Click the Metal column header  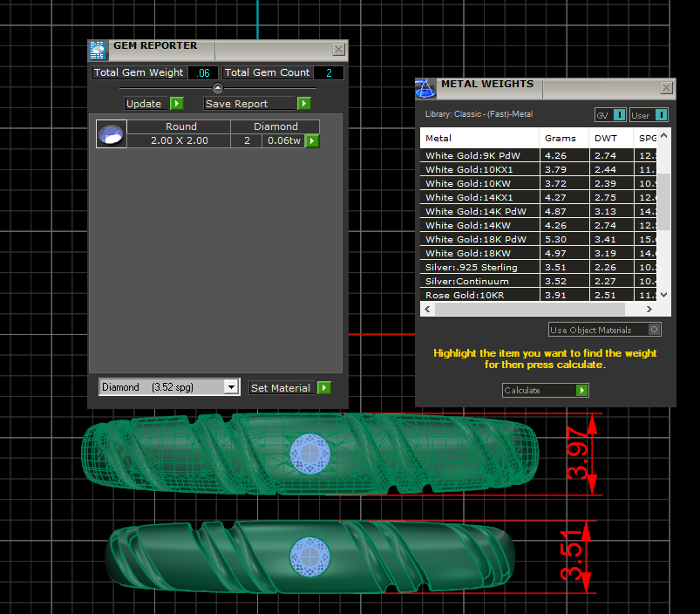coord(438,139)
